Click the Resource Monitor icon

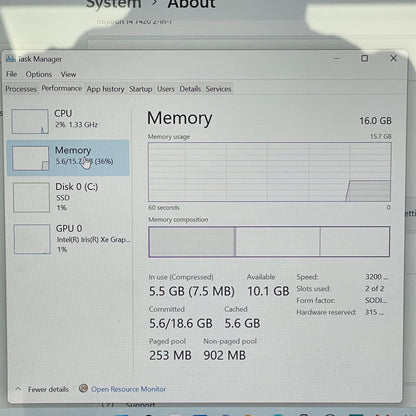coord(83,388)
